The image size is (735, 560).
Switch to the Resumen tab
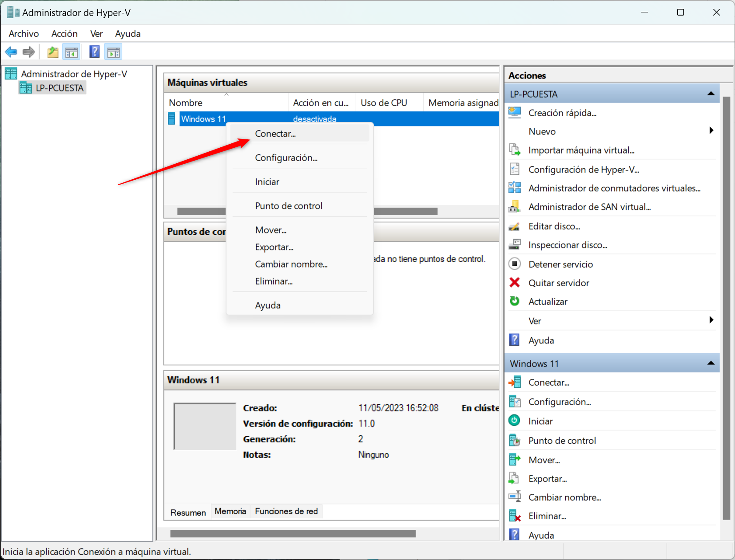point(188,513)
